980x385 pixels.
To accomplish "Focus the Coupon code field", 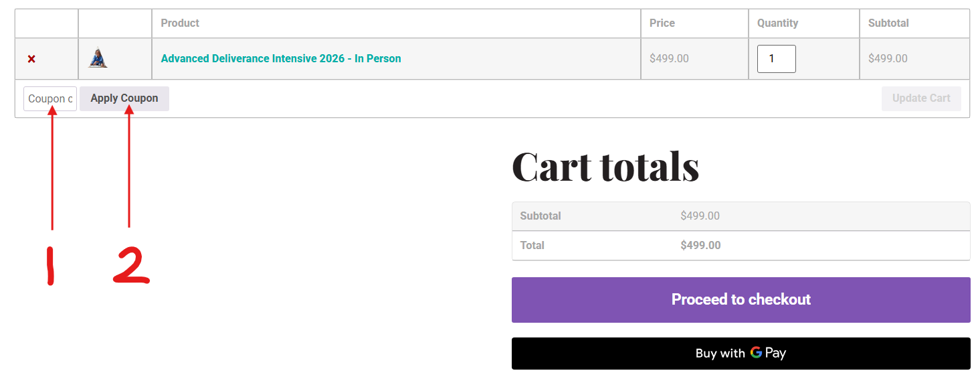I will coord(50,98).
